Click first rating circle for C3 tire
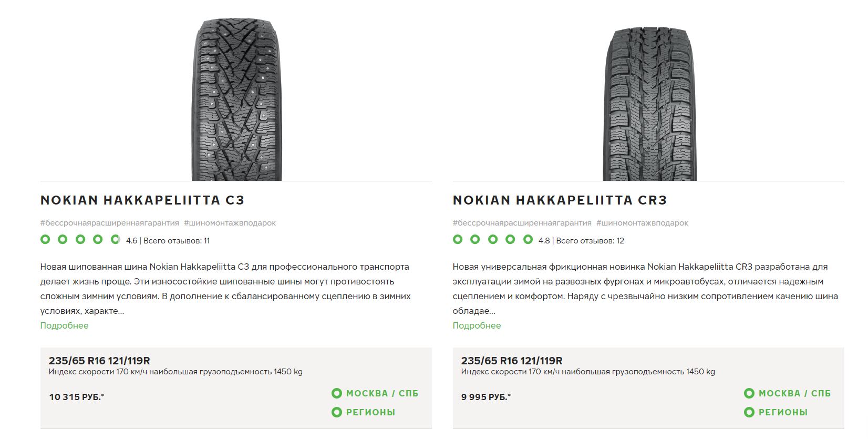Screen dimensions: 868x439 click(45, 240)
